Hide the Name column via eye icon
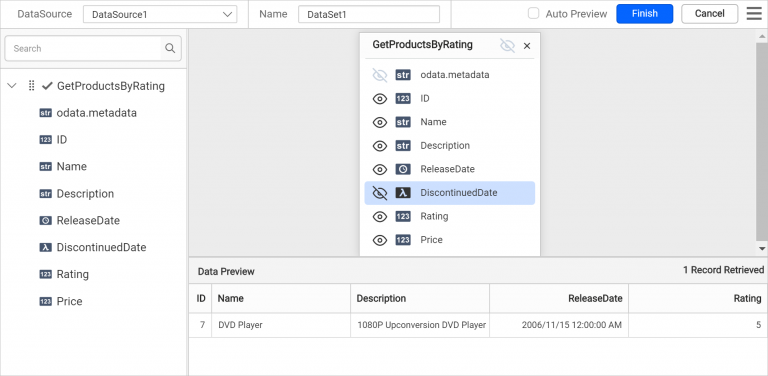The image size is (768, 376). pos(380,122)
